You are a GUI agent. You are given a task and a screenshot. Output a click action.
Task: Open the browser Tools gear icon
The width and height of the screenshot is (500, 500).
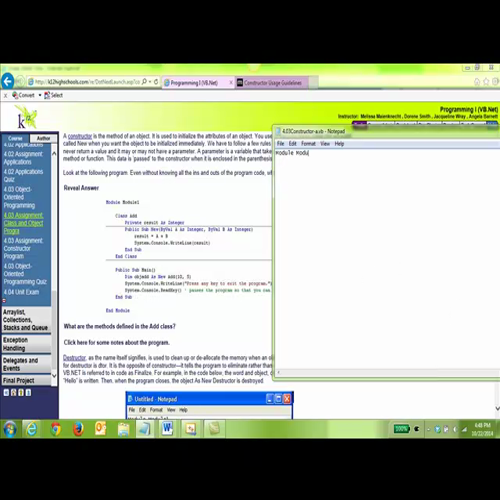(x=495, y=82)
